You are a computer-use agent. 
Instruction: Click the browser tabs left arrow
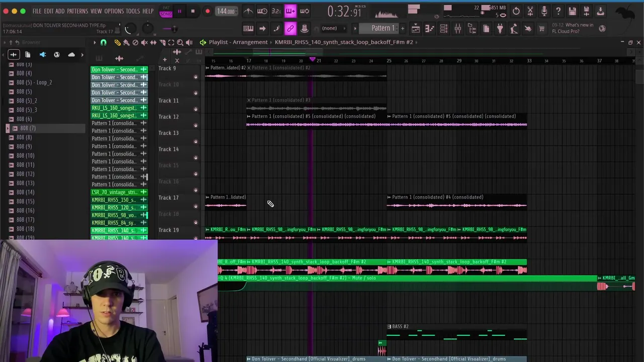click(3, 54)
